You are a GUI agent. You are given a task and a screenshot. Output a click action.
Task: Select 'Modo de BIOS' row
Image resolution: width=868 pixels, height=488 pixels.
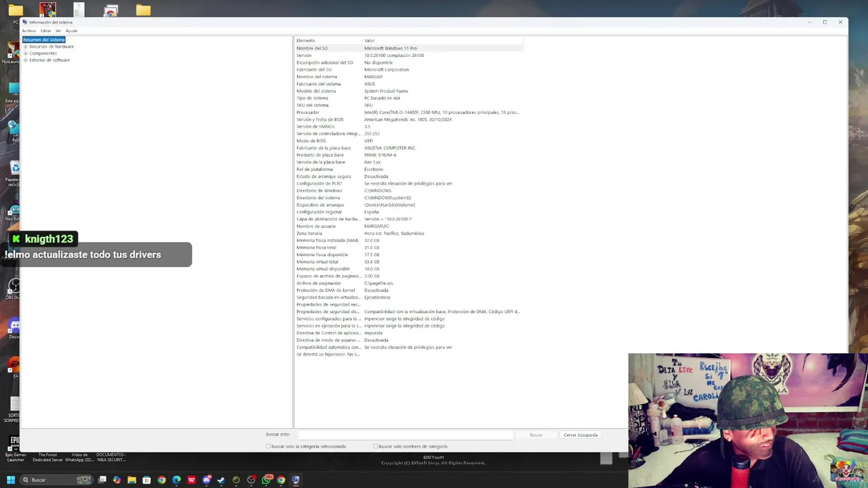point(408,141)
